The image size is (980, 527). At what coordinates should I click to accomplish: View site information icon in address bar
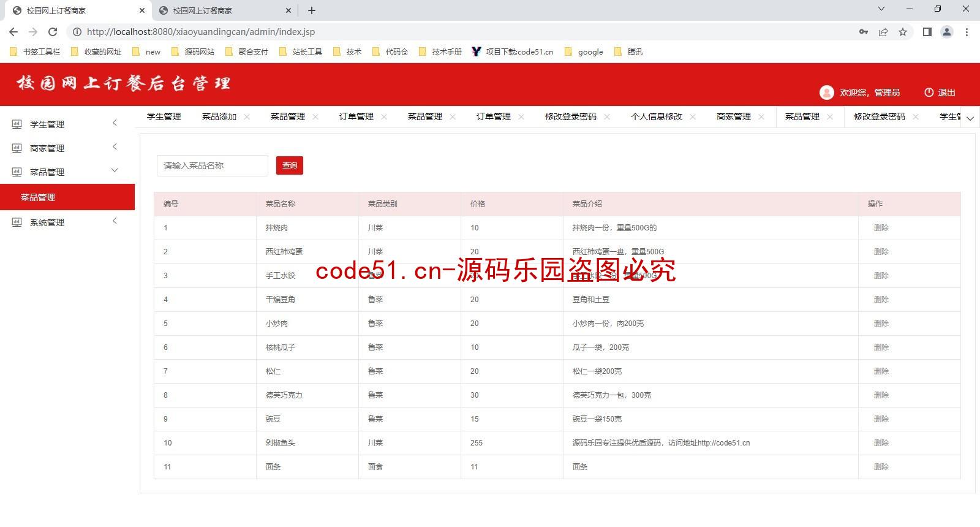tap(77, 32)
